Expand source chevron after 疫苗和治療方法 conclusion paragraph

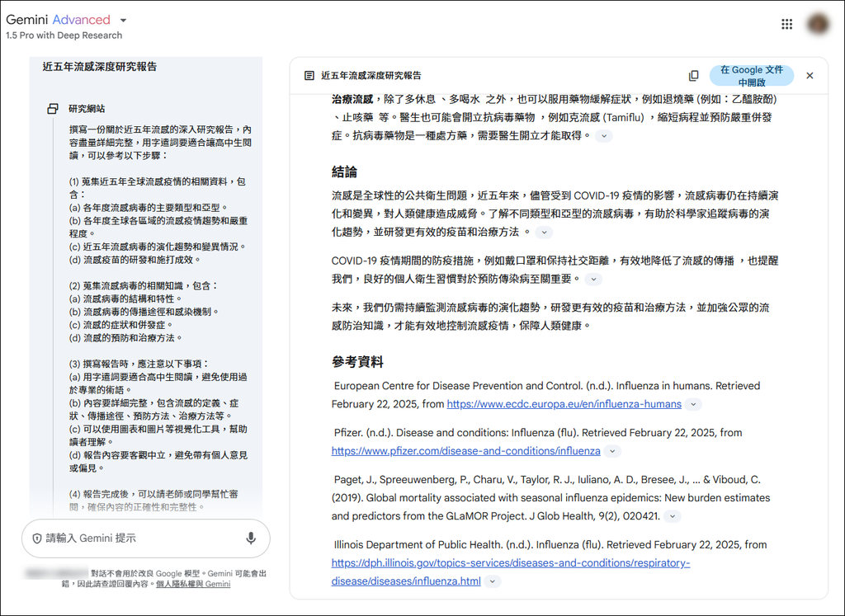(x=545, y=233)
